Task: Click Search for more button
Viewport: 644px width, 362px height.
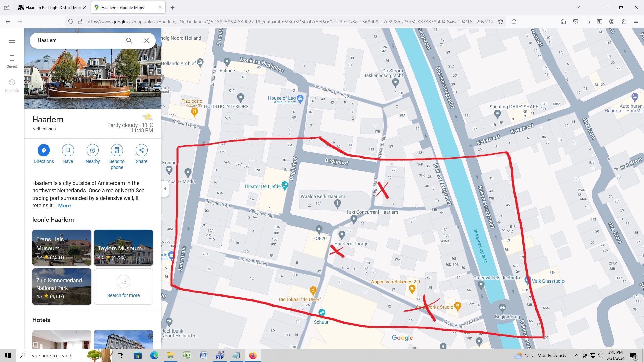Action: pyautogui.click(x=123, y=287)
